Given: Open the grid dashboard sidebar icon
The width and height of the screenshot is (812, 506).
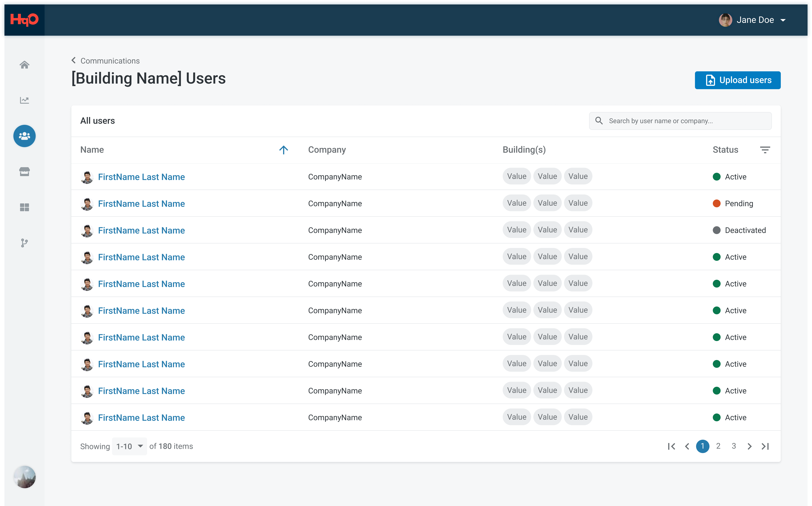Looking at the screenshot, I should pos(25,207).
